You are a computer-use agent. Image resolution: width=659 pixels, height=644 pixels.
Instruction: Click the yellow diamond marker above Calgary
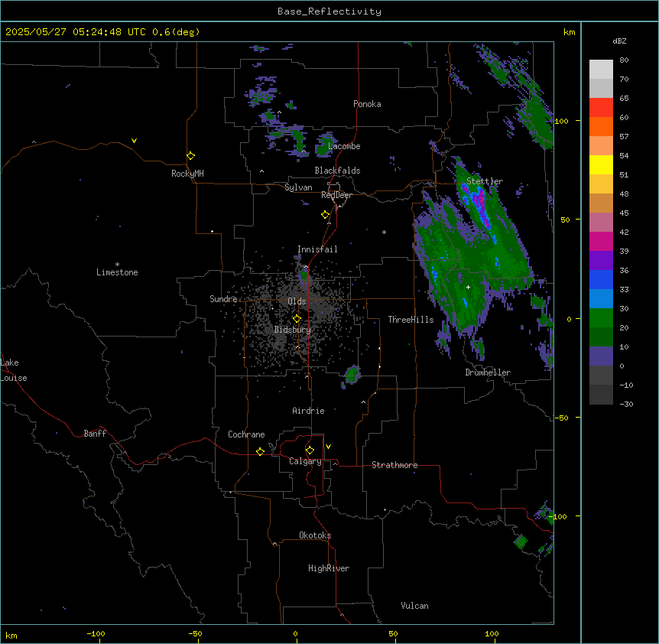(310, 450)
